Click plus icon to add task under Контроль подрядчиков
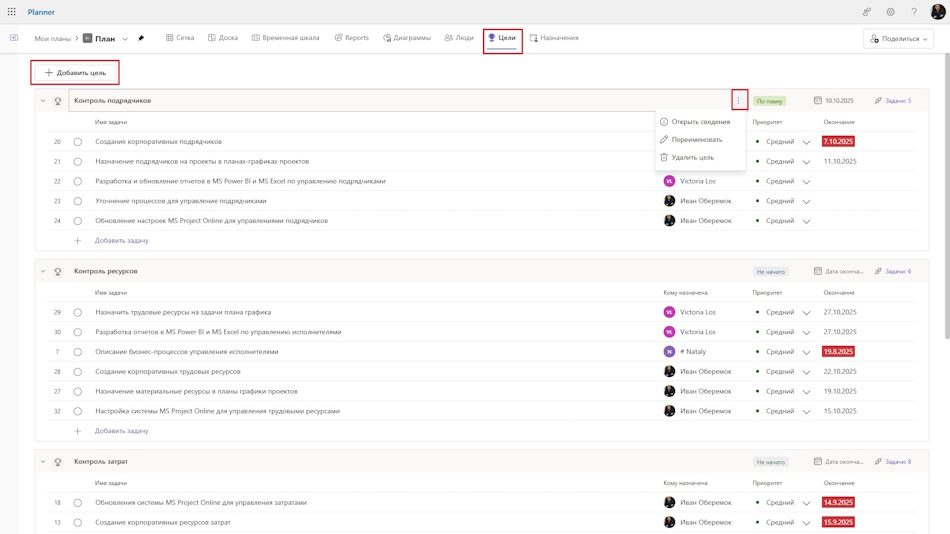Image resolution: width=950 pixels, height=534 pixels. [78, 241]
